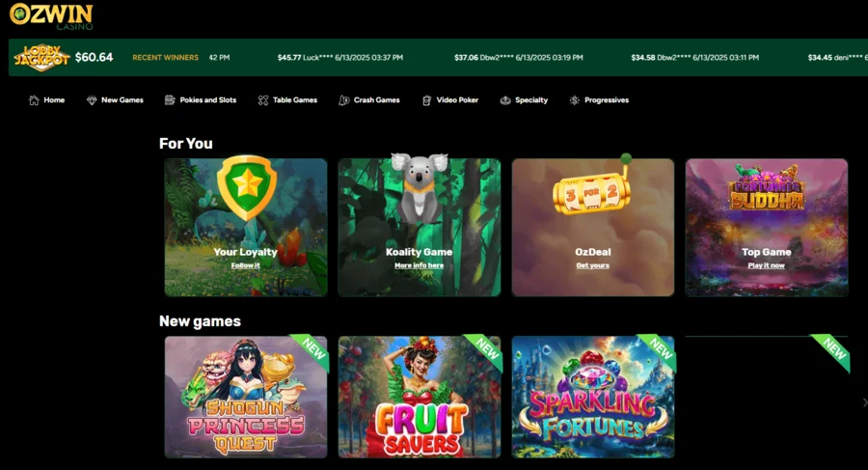The image size is (868, 470).
Task: Launch the Fruit Savers game tile
Action: (420, 397)
